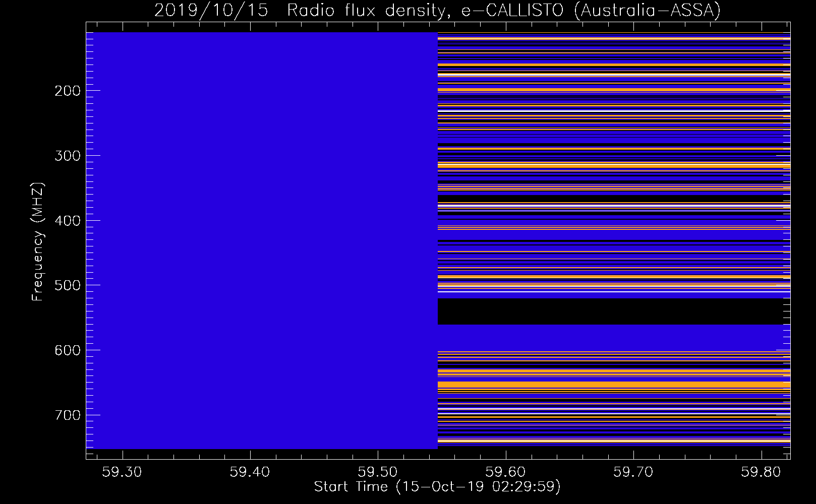Screen dimensions: 816x504
Task: Click the 59.70 time tick label
Action: [633, 472]
